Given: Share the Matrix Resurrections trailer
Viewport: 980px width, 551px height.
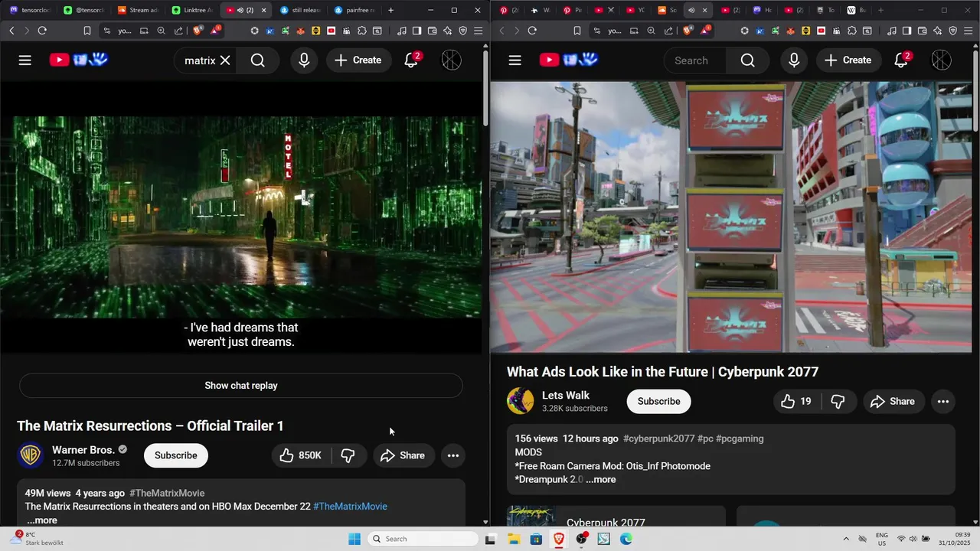Looking at the screenshot, I should click(x=403, y=455).
